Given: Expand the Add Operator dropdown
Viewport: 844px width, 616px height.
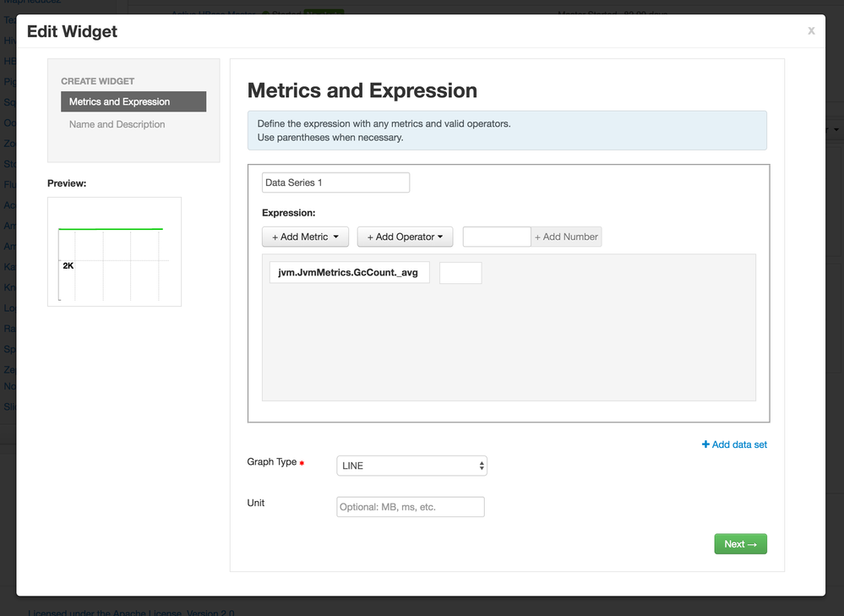Looking at the screenshot, I should coord(405,237).
